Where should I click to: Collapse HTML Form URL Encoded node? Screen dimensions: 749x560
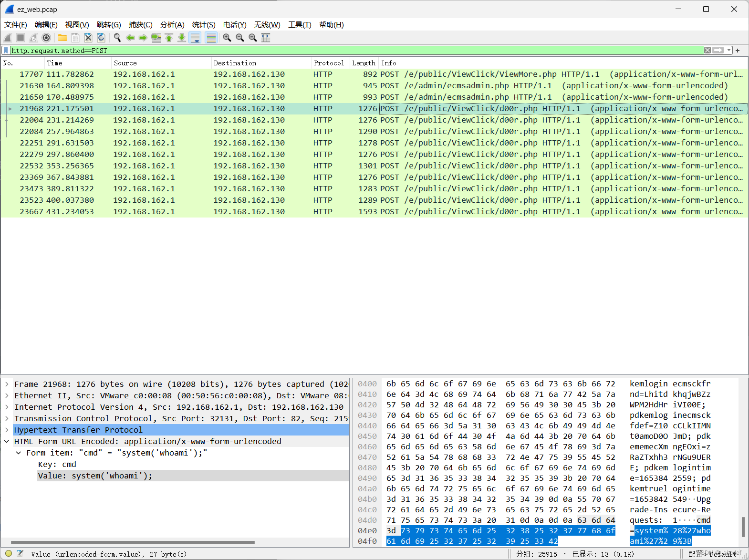(x=7, y=441)
